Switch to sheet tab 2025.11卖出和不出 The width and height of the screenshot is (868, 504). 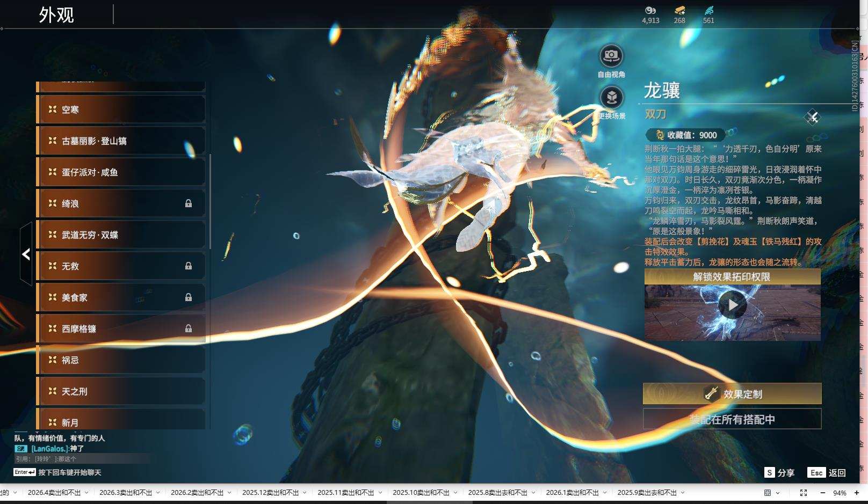pyautogui.click(x=346, y=493)
